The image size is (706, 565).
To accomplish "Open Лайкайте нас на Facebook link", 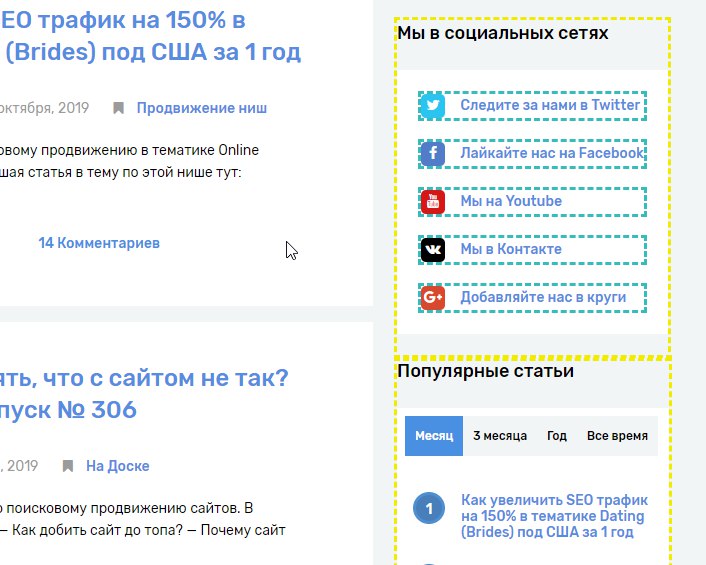I will pos(552,153).
